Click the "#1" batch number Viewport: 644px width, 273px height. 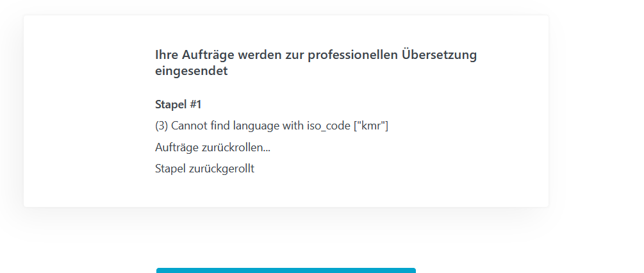click(x=195, y=104)
